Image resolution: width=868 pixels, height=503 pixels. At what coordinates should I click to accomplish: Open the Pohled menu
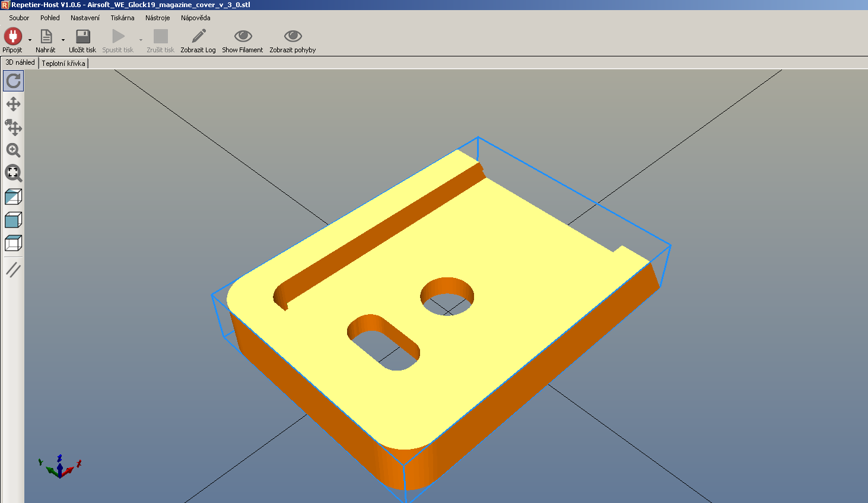pyautogui.click(x=50, y=18)
